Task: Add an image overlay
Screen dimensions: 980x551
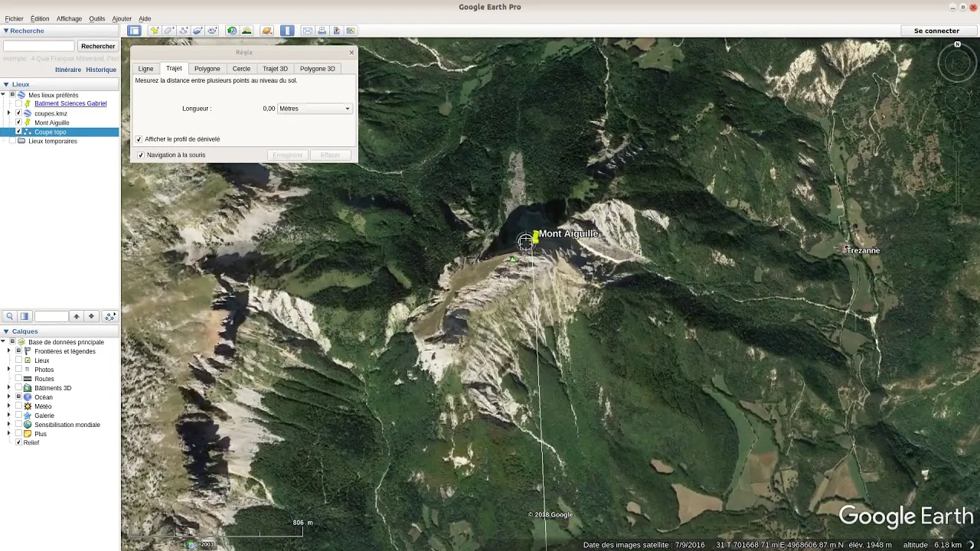Action: click(x=198, y=31)
